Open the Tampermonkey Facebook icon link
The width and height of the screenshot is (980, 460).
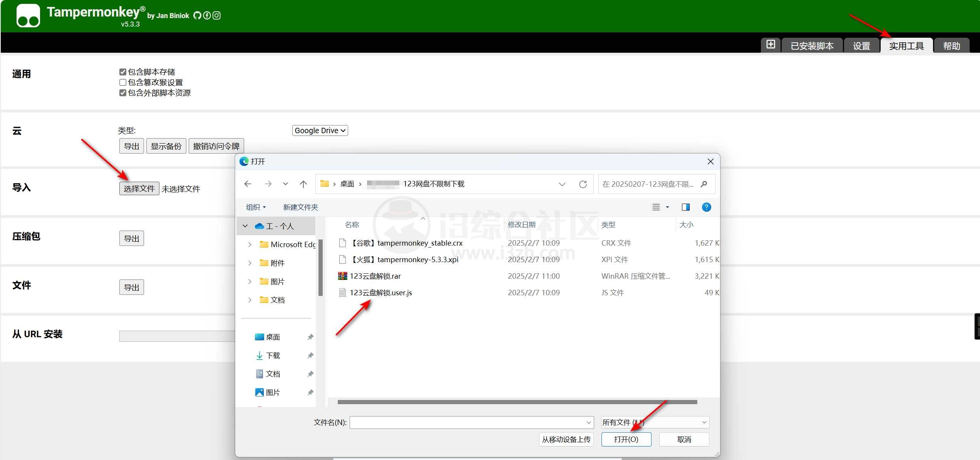tap(207, 15)
